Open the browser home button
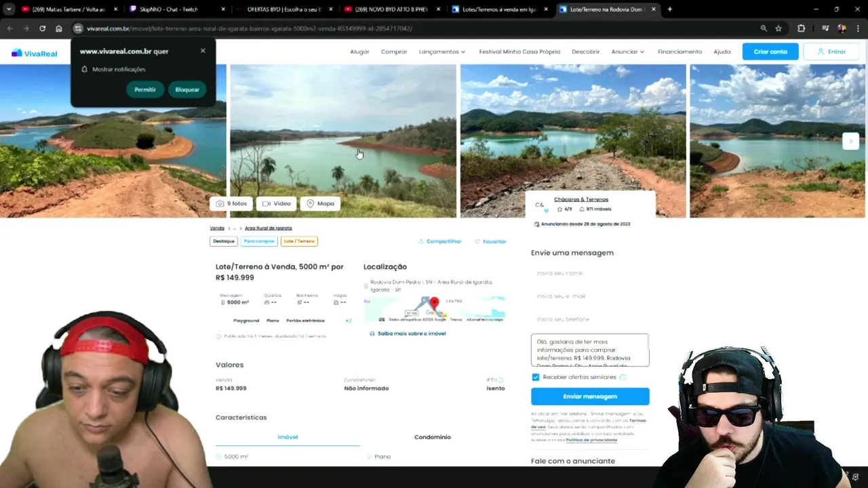 click(59, 28)
